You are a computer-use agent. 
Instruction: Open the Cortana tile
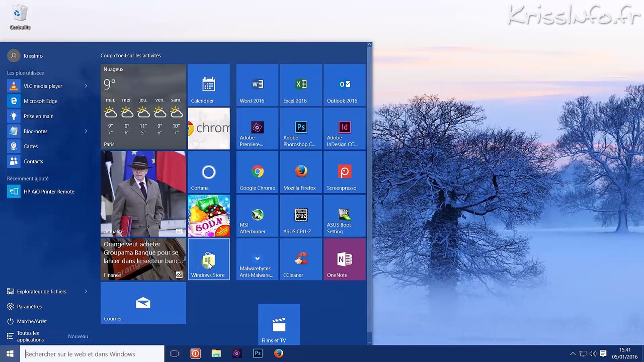[209, 172]
